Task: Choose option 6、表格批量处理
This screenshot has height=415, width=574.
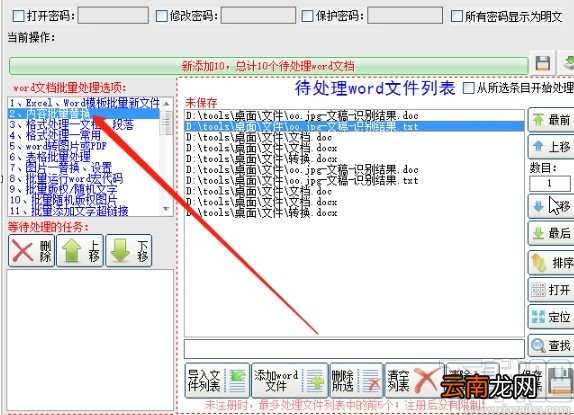Action: [x=84, y=157]
